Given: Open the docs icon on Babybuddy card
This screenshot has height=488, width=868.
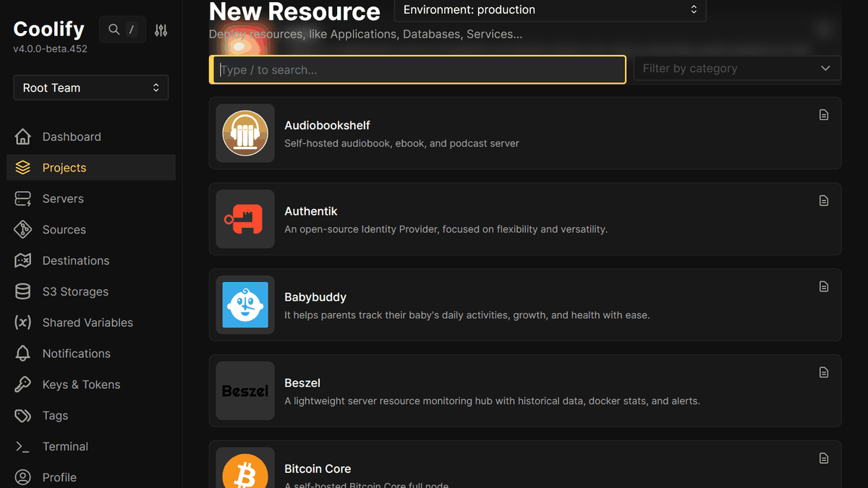Looking at the screenshot, I should coord(824,287).
